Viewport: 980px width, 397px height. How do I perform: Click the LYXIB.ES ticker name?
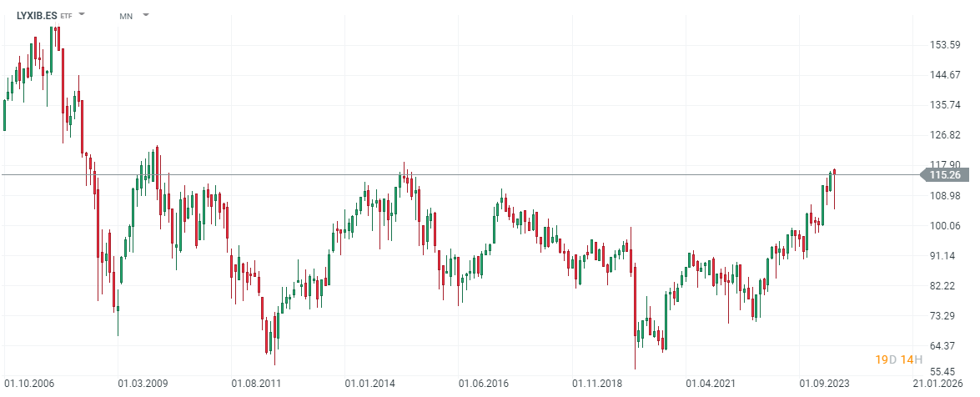(35, 15)
